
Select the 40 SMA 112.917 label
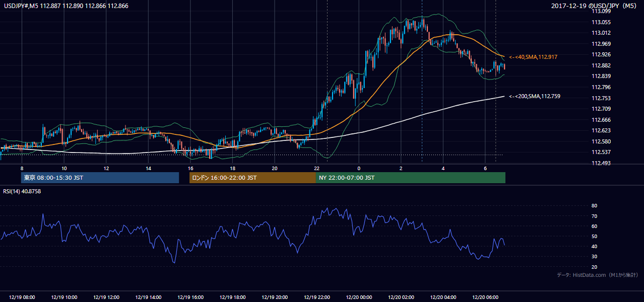(x=533, y=57)
